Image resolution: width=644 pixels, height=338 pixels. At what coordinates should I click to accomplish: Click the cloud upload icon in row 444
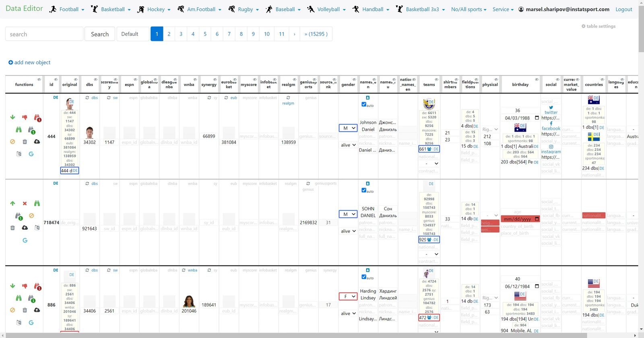pyautogui.click(x=37, y=142)
